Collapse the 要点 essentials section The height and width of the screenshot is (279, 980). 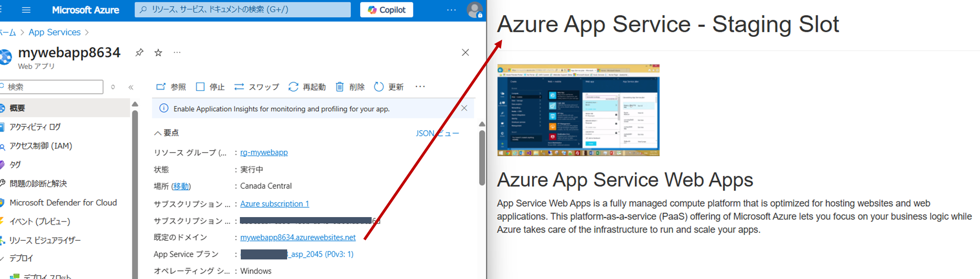pos(166,133)
